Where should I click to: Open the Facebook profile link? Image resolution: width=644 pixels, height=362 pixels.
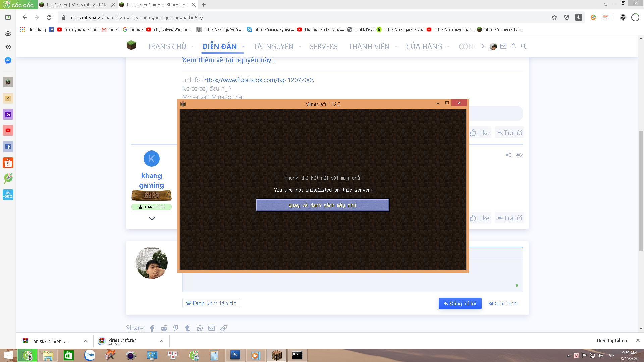coord(258,80)
